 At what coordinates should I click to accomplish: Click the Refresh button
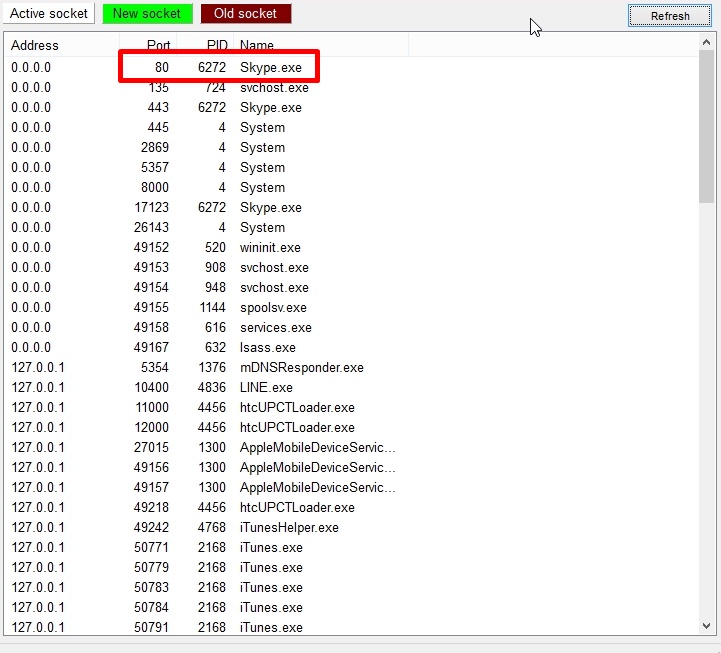coord(670,16)
